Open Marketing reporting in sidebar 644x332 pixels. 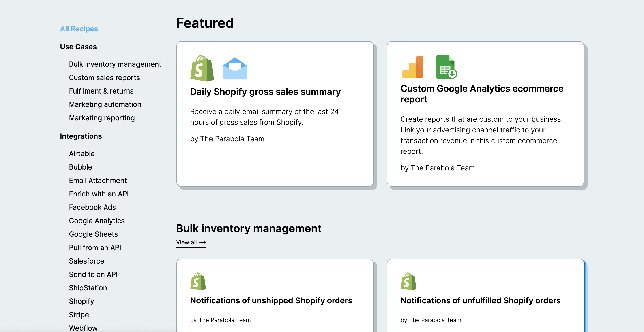102,118
